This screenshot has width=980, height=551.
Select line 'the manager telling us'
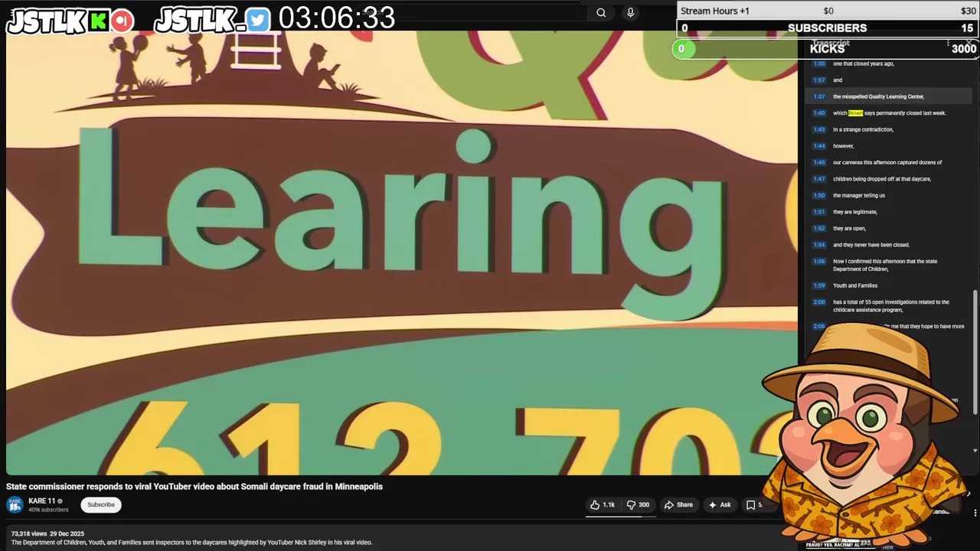click(859, 195)
